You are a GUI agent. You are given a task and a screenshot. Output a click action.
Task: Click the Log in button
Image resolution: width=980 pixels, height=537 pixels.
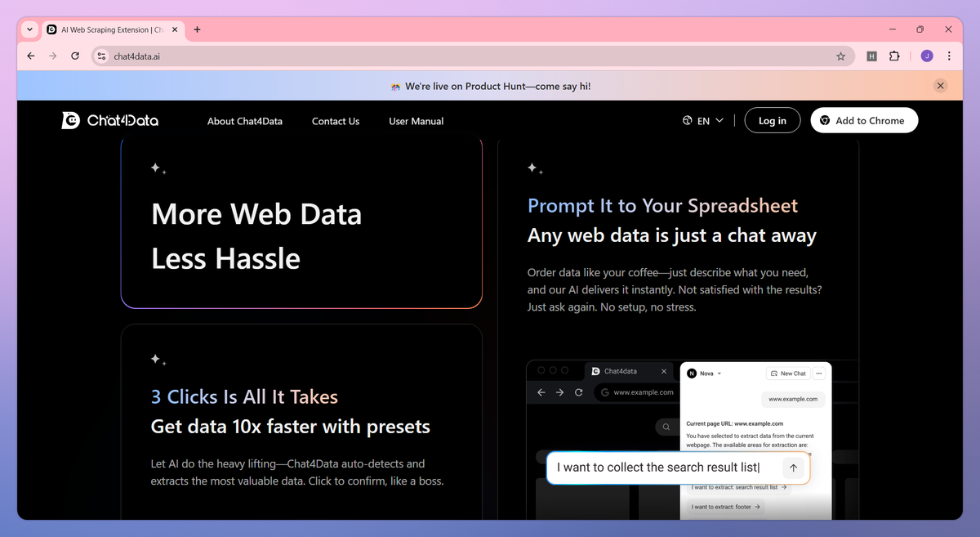[x=773, y=121]
